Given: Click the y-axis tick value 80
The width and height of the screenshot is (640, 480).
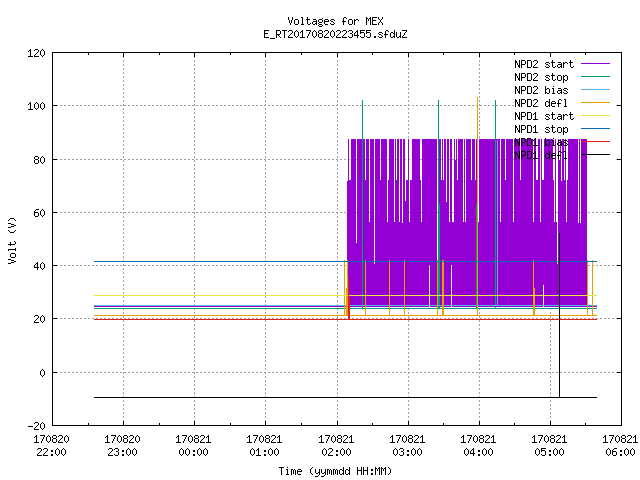Looking at the screenshot, I should 39,160.
